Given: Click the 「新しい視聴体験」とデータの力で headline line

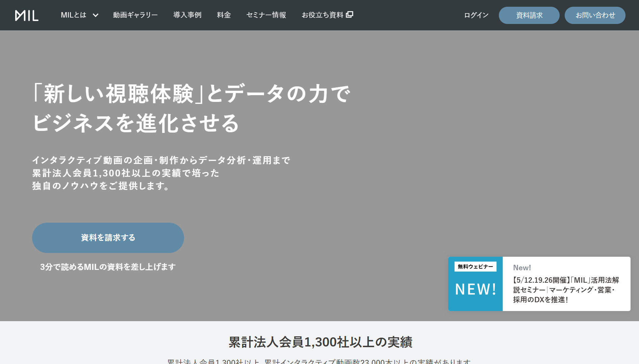Looking at the screenshot, I should click(x=191, y=93).
